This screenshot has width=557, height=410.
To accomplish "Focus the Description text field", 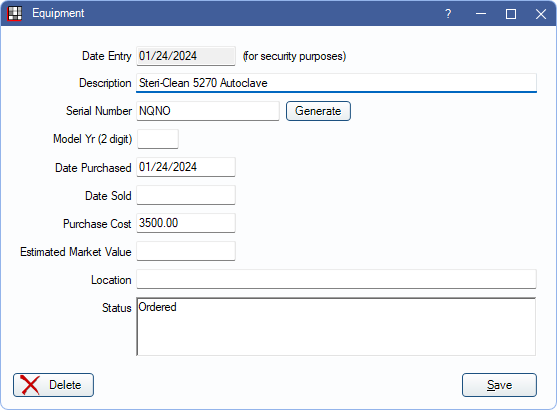I will pos(336,83).
